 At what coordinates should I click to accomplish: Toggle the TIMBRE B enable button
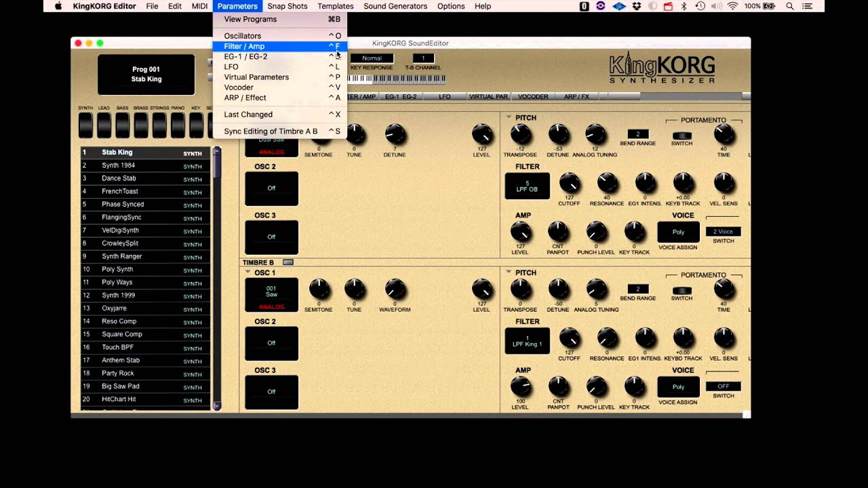[288, 262]
